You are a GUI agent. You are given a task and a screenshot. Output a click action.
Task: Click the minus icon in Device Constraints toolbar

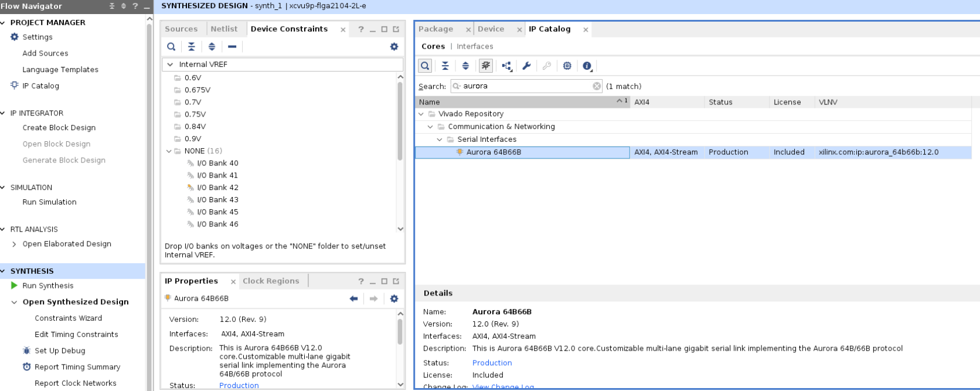click(232, 46)
